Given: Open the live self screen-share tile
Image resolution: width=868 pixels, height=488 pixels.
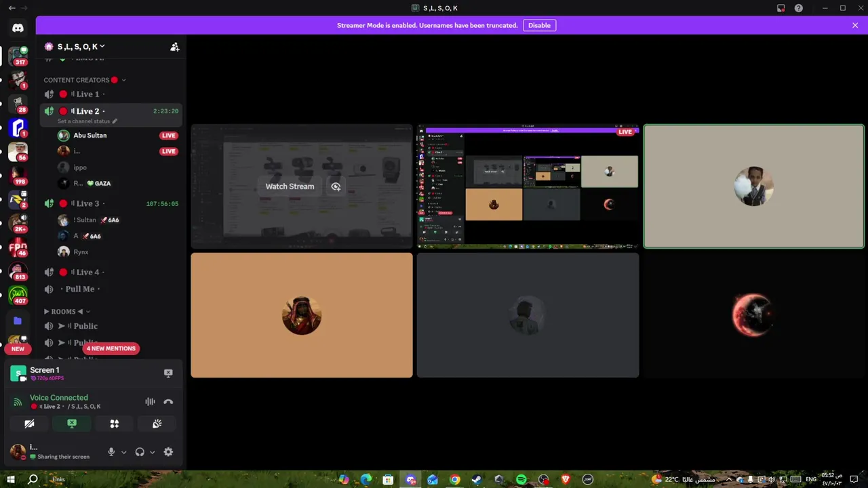Looking at the screenshot, I should 528,186.
